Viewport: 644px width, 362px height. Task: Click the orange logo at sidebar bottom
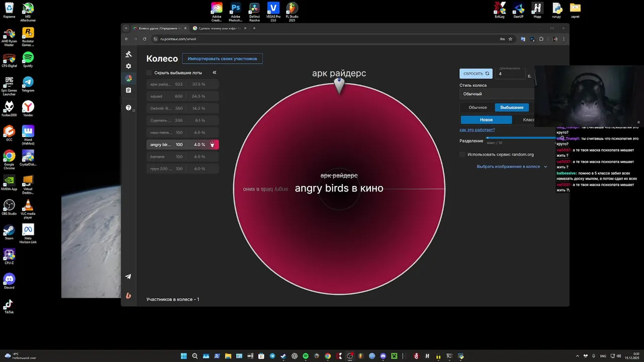click(x=128, y=296)
